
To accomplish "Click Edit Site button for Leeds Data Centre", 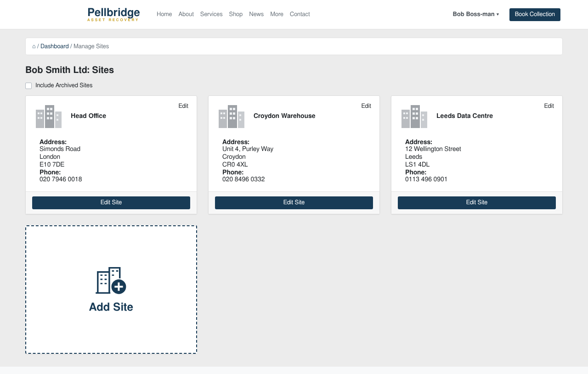I will pyautogui.click(x=477, y=203).
